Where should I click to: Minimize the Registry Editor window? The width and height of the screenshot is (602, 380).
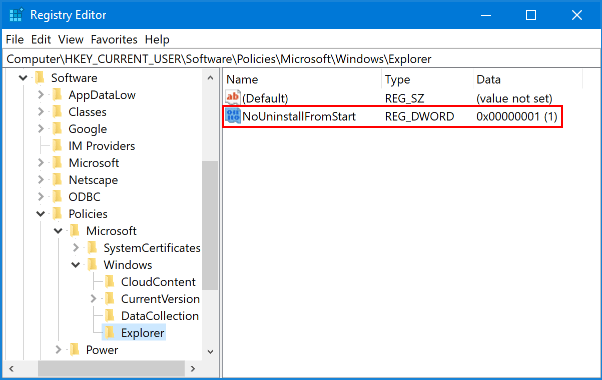(x=486, y=15)
